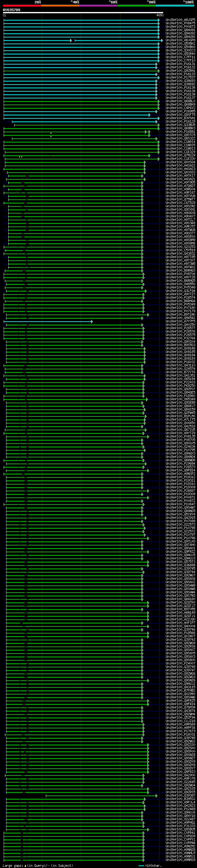Select the UniRef100_P07089 label

point(180,521)
